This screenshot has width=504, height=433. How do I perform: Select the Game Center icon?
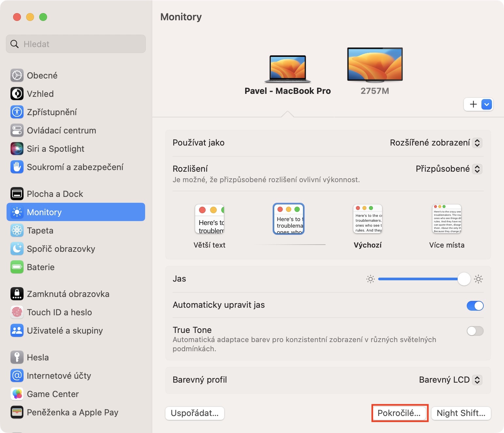[17, 394]
